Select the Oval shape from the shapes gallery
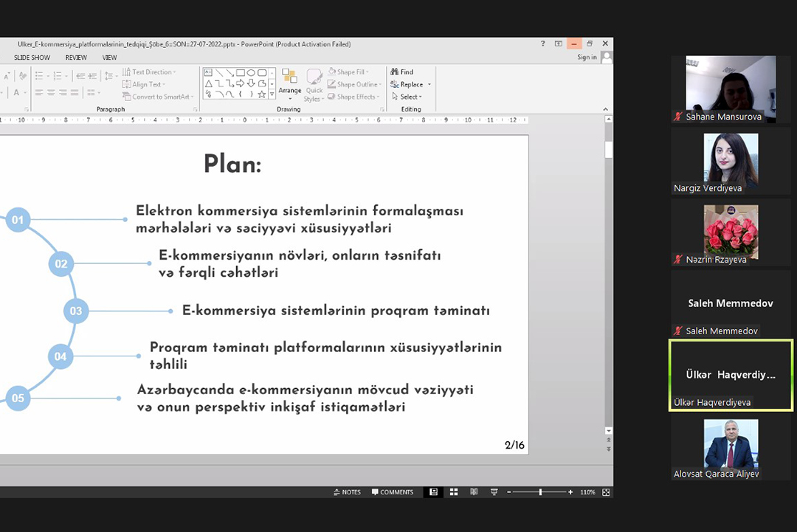 [x=251, y=72]
